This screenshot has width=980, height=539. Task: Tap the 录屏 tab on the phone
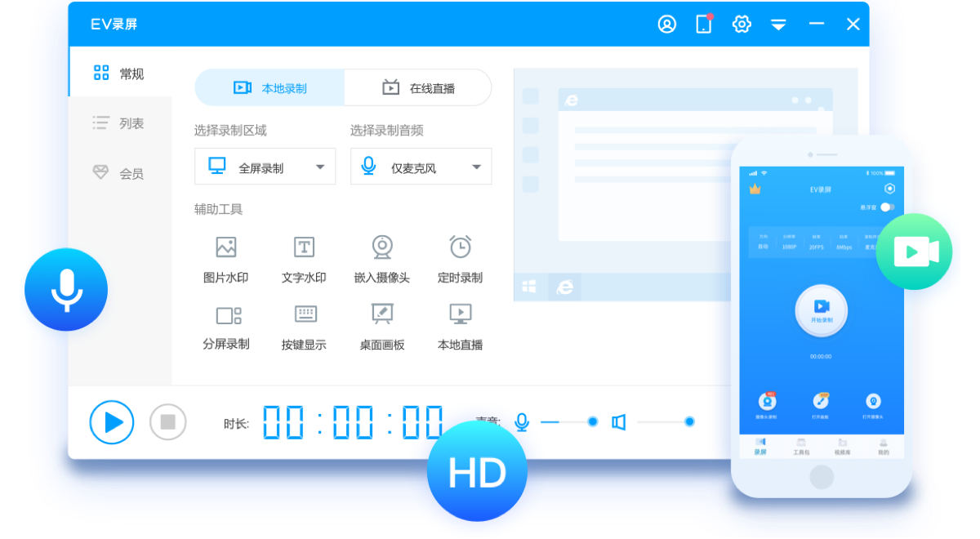(760, 446)
